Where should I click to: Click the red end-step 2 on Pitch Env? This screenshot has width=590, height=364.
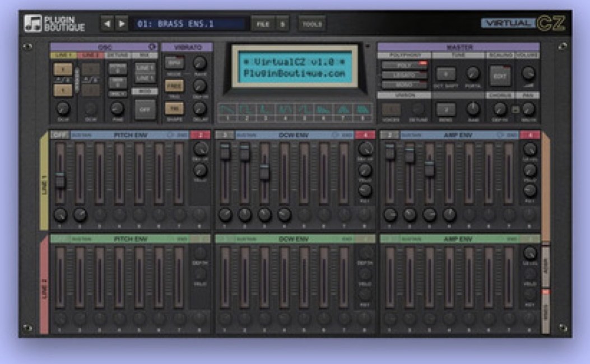201,134
